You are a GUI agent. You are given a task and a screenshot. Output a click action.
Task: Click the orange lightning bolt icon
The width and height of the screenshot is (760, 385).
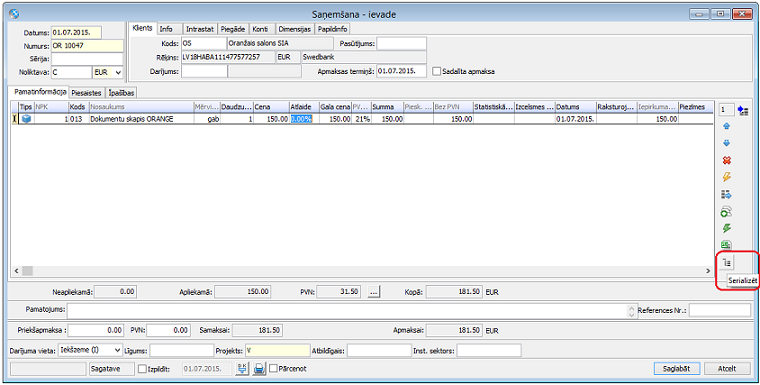(727, 177)
